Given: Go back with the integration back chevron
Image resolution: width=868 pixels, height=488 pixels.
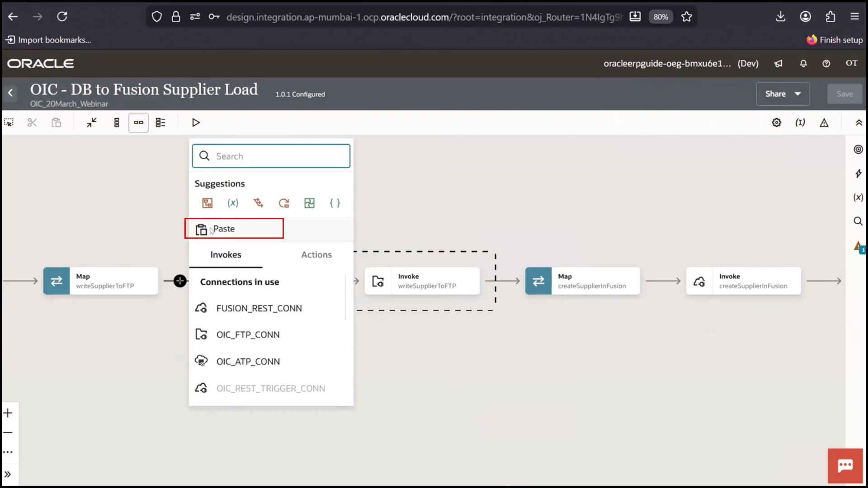Looking at the screenshot, I should [x=10, y=93].
